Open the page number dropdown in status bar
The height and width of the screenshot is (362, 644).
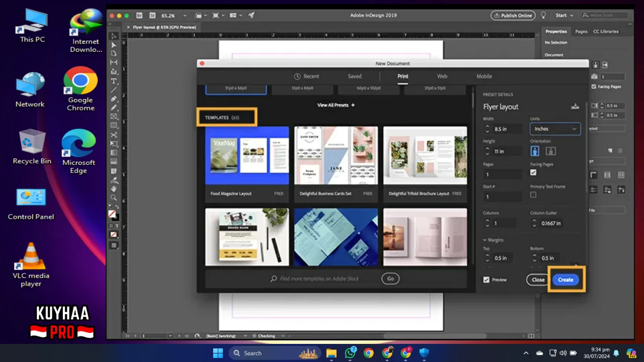point(170,336)
